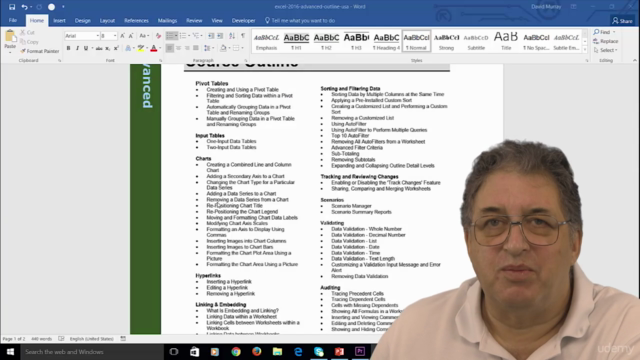
Task: Decrease font size with Shrink Font
Action: pyautogui.click(x=131, y=36)
